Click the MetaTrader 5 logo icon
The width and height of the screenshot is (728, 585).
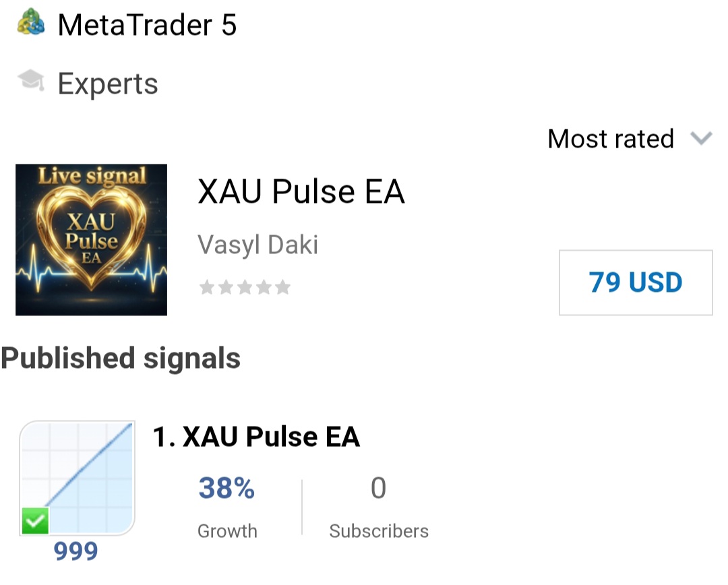[31, 24]
